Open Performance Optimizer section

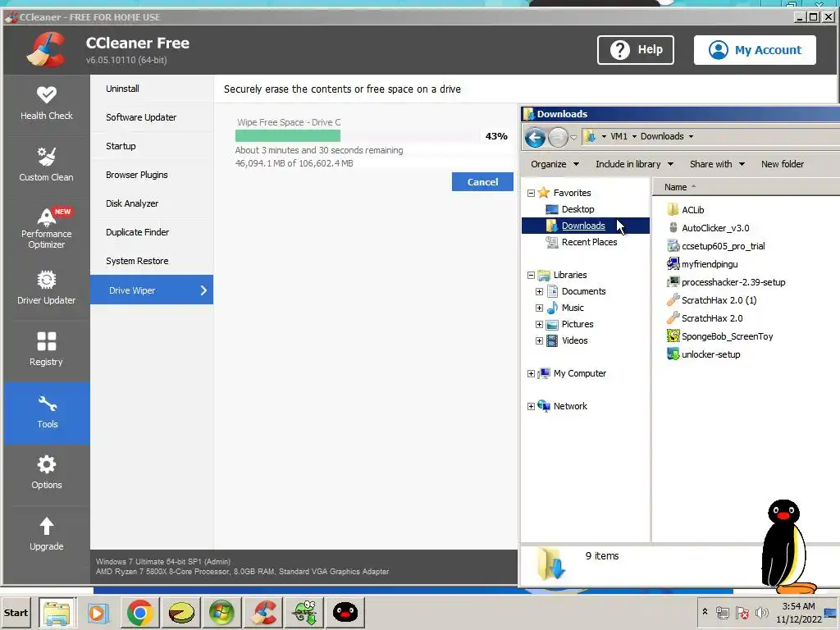point(47,227)
